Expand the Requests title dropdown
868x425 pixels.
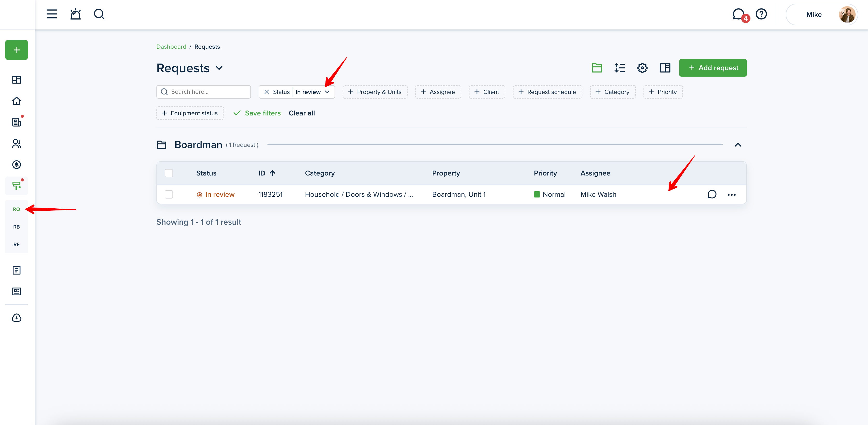coord(219,68)
